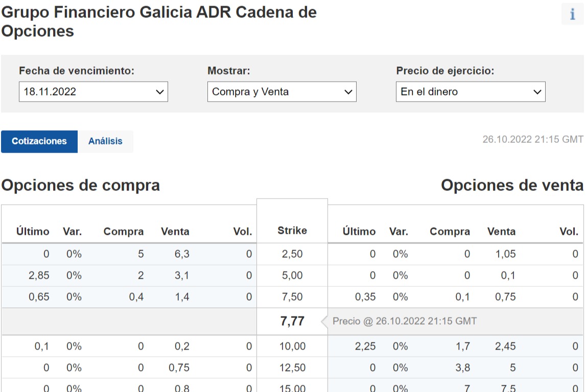Click the 2,50 strike price cell
586x392 pixels.
coord(292,254)
